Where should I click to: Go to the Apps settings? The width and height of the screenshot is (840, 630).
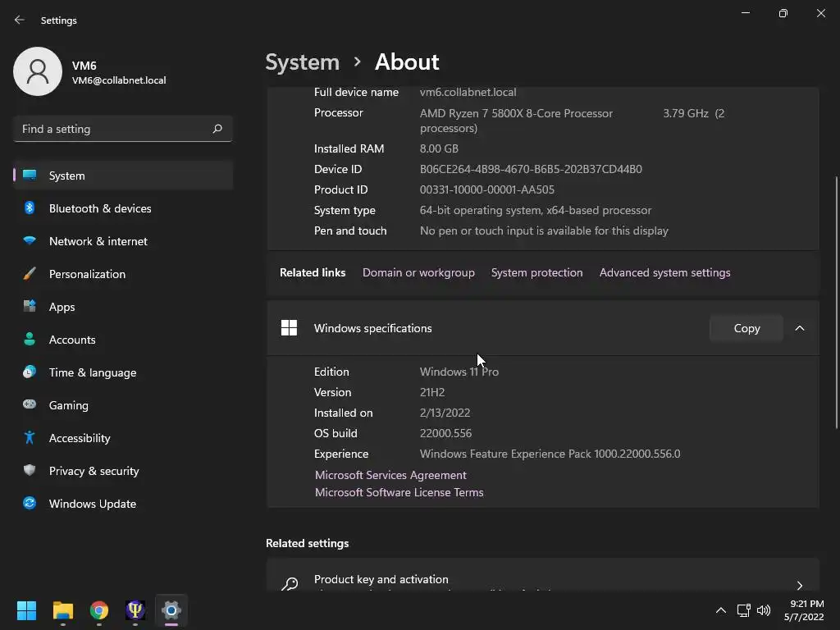(123, 307)
